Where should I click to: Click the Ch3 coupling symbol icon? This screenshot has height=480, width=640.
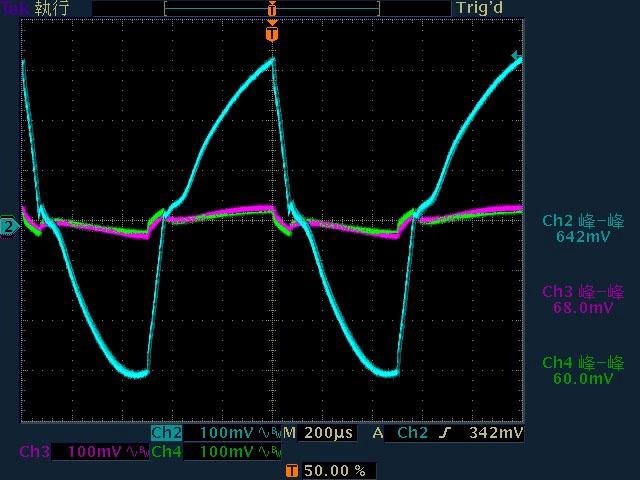(x=133, y=452)
